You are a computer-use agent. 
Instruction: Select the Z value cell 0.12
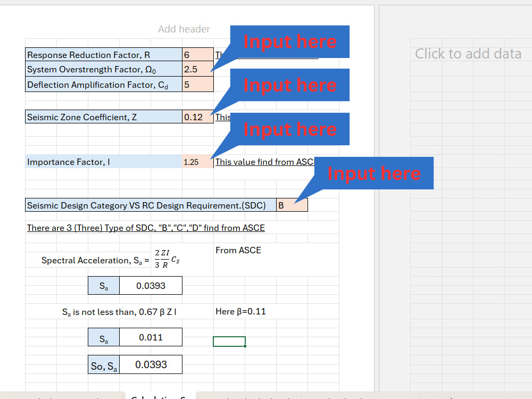198,117
